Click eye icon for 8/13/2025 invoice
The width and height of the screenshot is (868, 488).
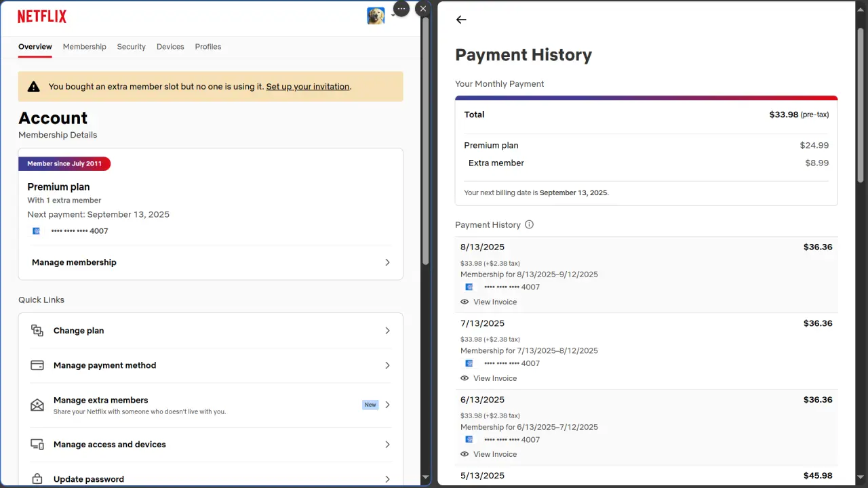pos(465,302)
